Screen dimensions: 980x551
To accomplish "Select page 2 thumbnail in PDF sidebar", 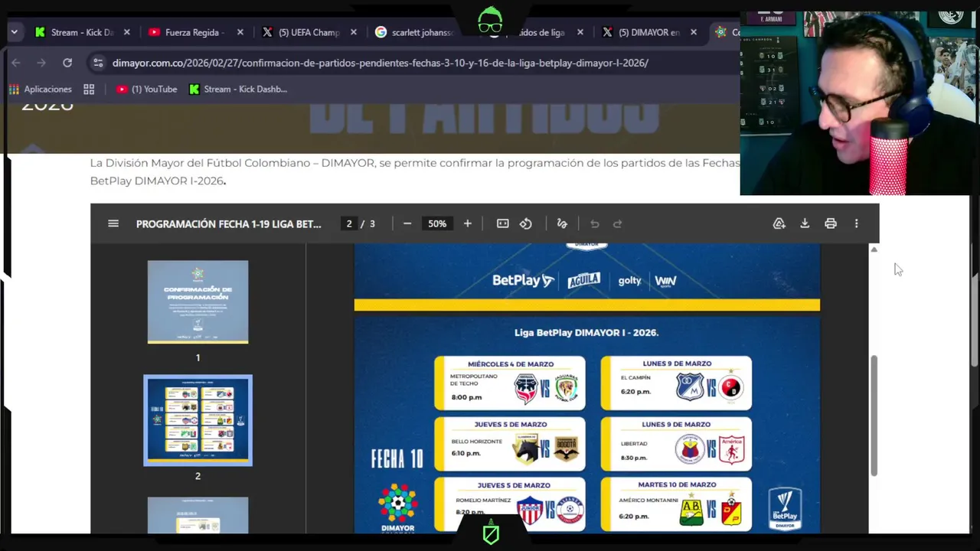I will pos(198,420).
